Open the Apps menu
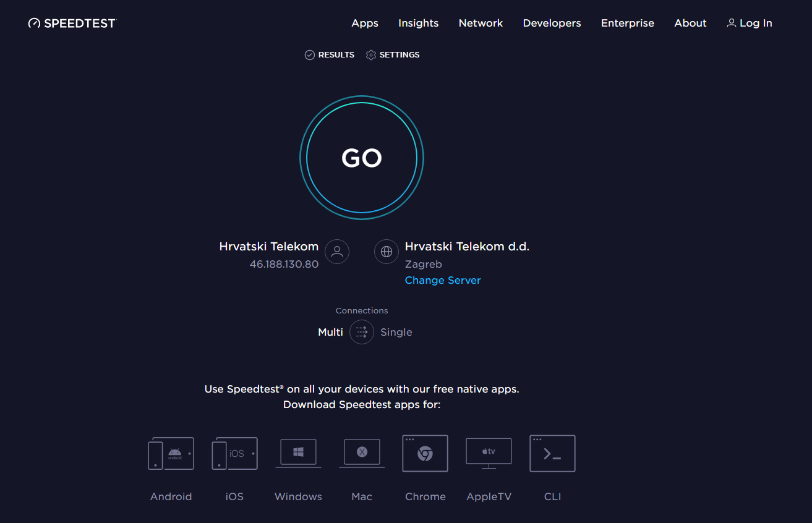This screenshot has height=523, width=812. (365, 23)
